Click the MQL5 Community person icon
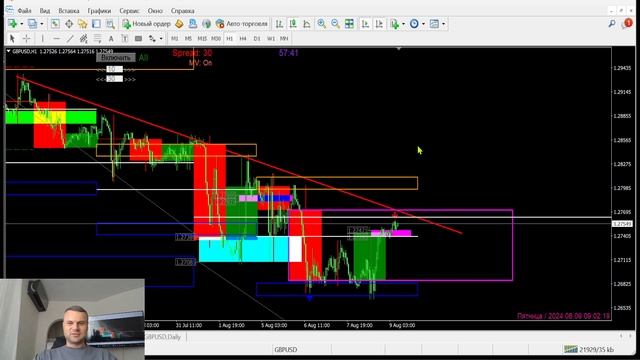Screen dimensions: 640x360 (193, 24)
